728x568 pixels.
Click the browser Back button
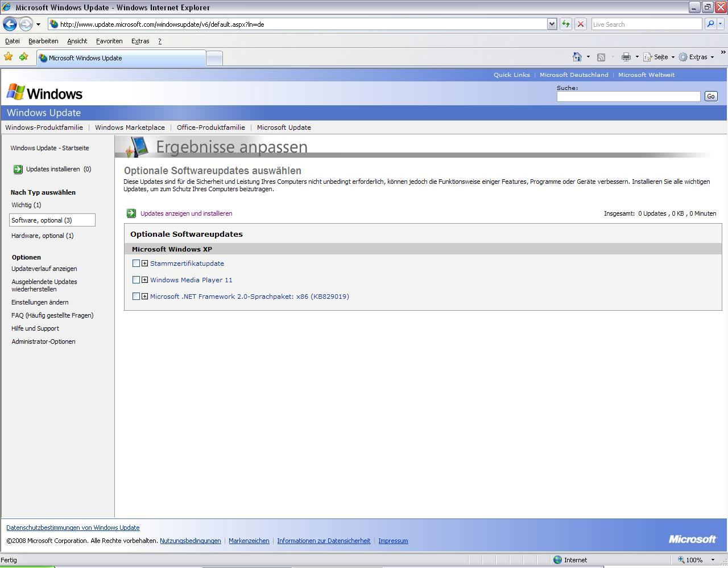pos(10,24)
